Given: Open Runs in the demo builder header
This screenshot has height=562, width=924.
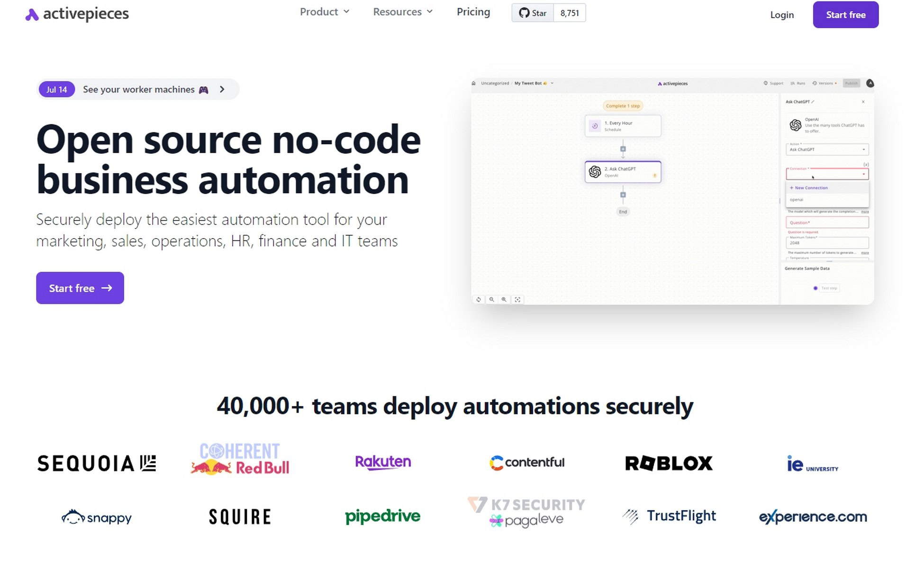Looking at the screenshot, I should pyautogui.click(x=798, y=83).
